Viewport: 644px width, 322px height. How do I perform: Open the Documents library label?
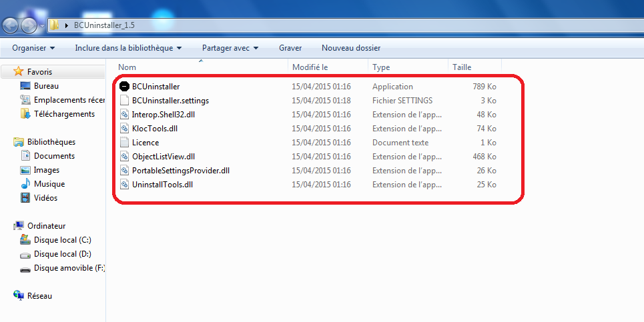pos(54,156)
